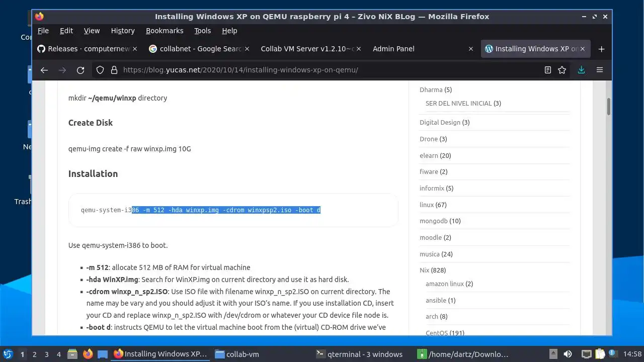Open the Digital Design category link

[440, 122]
